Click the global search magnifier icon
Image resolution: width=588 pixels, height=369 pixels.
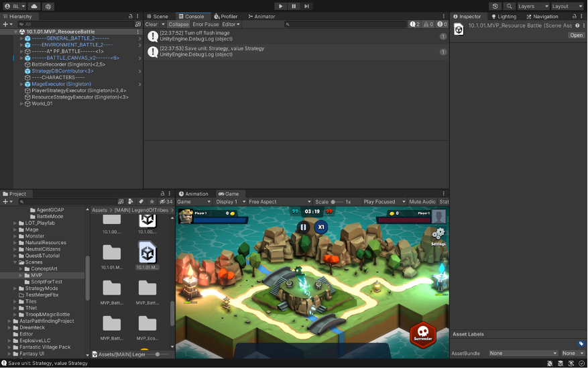[510, 6]
